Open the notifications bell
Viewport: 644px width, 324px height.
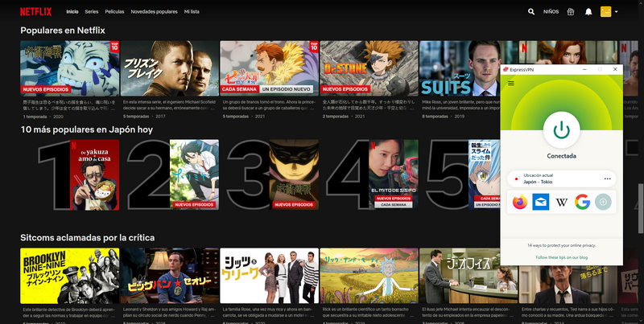tap(588, 12)
